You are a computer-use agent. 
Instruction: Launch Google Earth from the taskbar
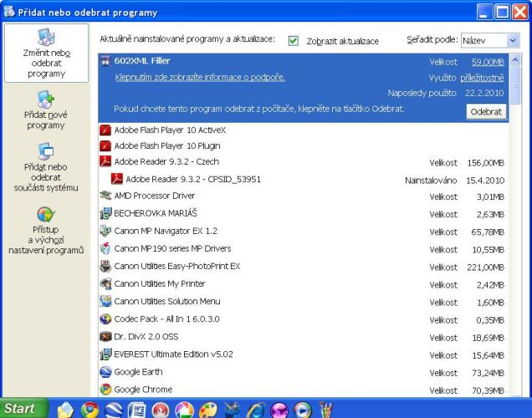(x=114, y=410)
